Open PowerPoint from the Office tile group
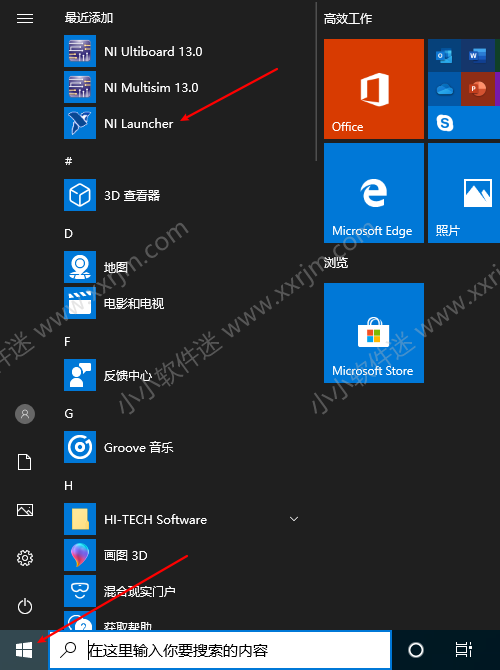 477,89
